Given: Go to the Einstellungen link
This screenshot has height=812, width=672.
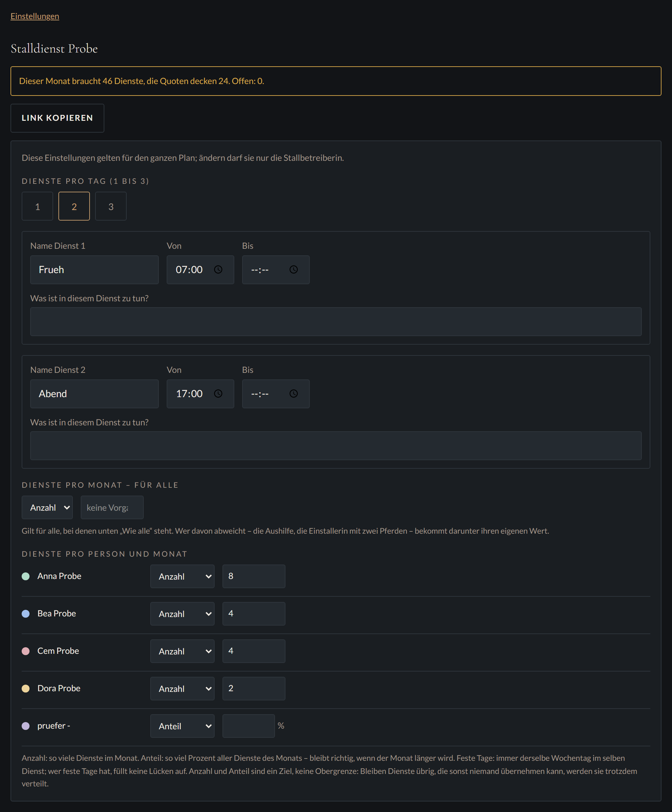Looking at the screenshot, I should pos(35,16).
